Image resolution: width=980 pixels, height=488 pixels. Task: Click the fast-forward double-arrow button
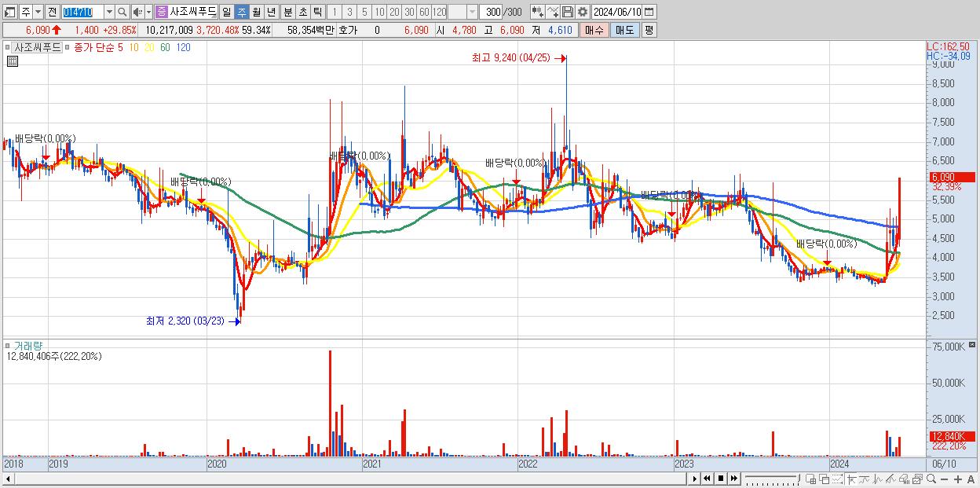(734, 479)
